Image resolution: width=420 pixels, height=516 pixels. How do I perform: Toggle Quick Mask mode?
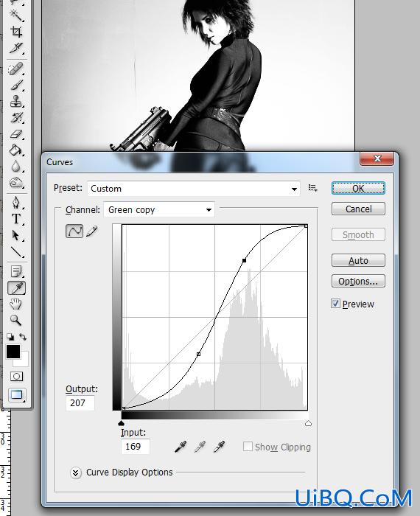(x=16, y=376)
